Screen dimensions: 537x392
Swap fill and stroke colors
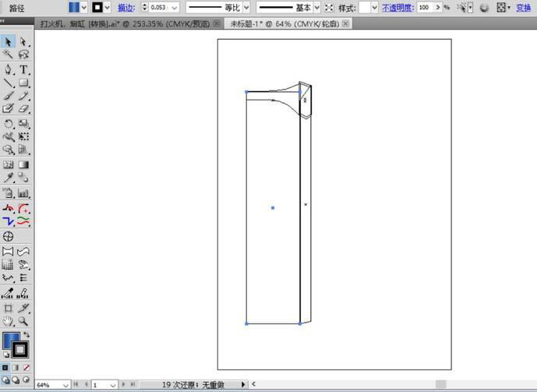[26, 334]
